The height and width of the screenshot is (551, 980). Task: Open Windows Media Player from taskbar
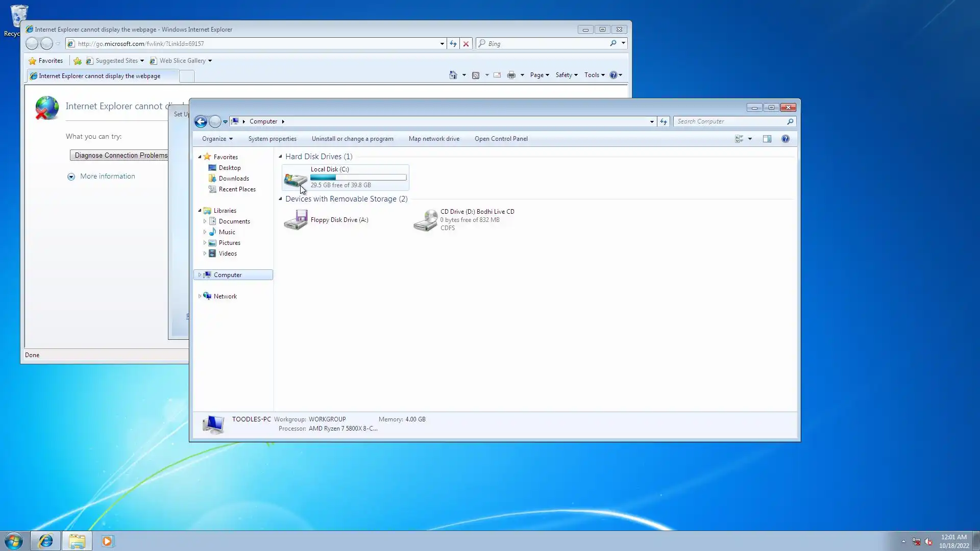[107, 541]
